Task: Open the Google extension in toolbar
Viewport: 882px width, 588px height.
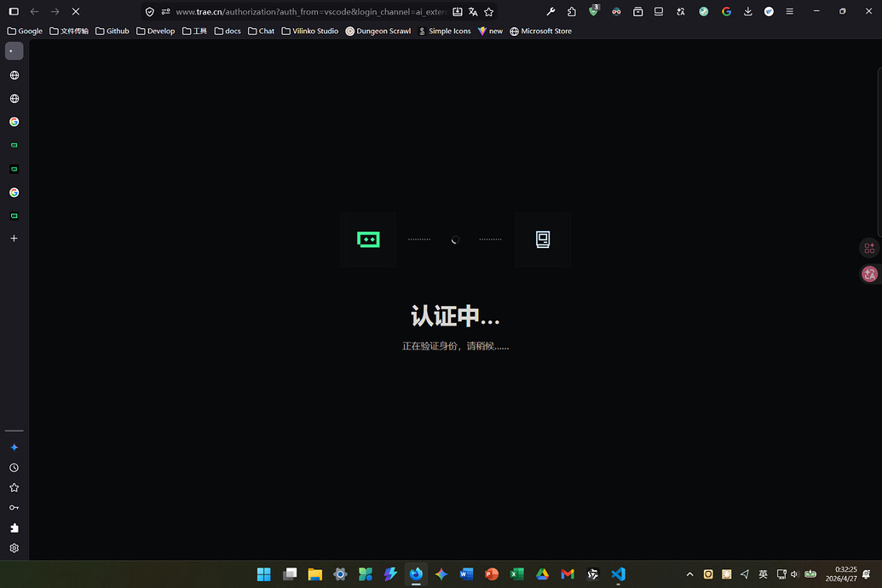Action: click(726, 11)
